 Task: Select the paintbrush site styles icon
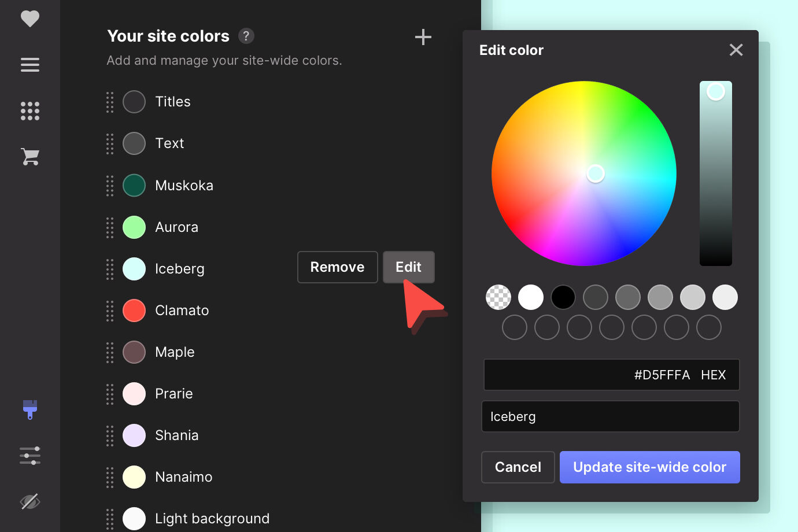(x=29, y=410)
